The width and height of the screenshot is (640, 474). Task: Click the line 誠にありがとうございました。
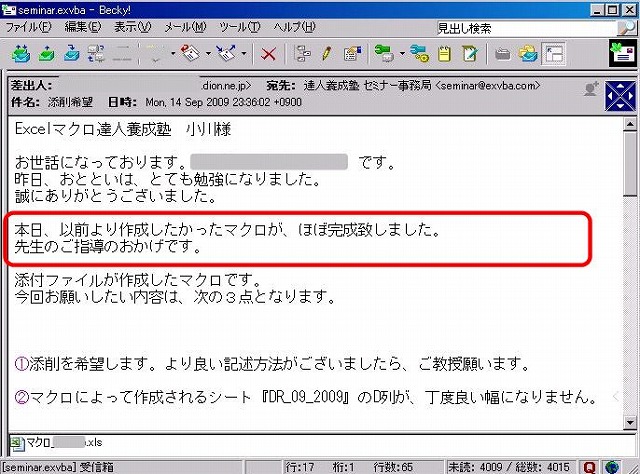tap(116, 196)
